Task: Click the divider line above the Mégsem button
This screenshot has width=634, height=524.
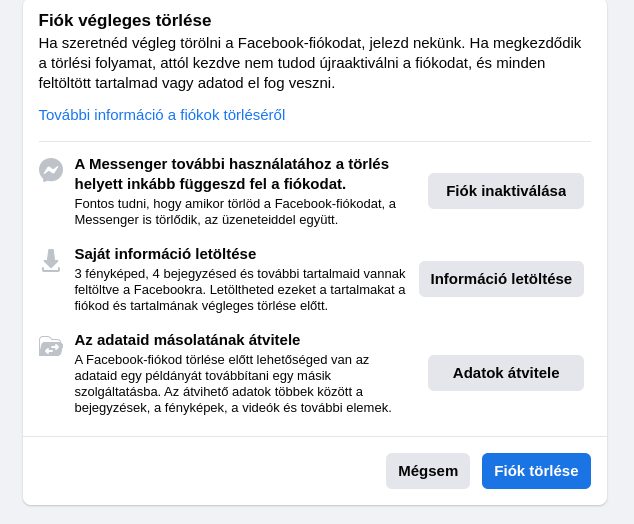Action: [x=315, y=437]
